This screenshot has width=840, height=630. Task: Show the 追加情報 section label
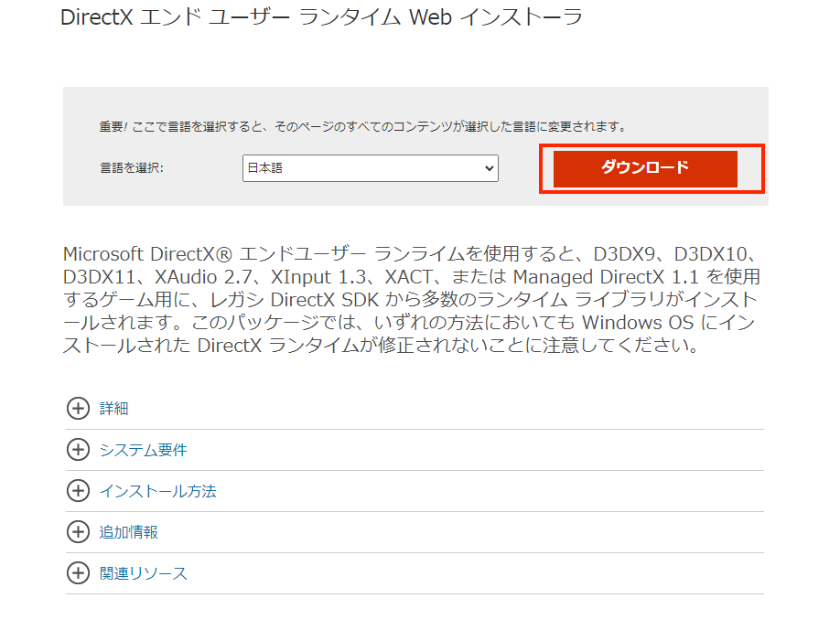click(x=129, y=532)
